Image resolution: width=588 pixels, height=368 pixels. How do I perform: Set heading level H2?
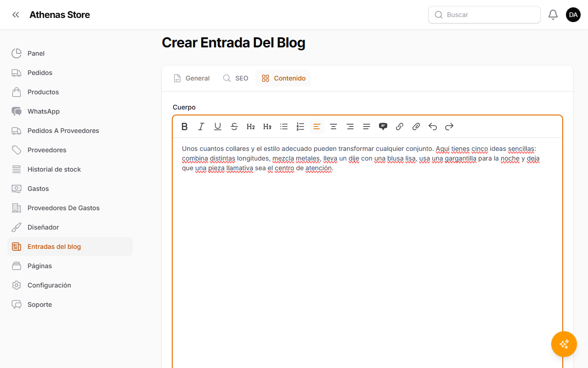[x=251, y=126]
